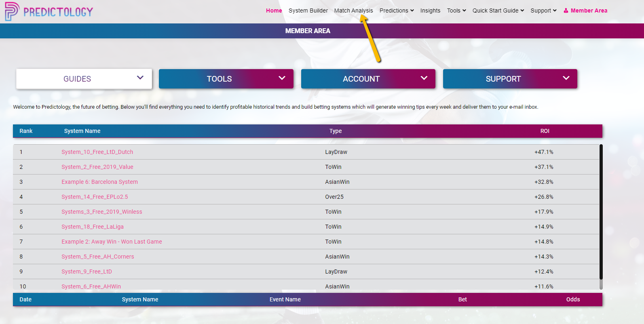
Task: Open System_9_Free_LtD link
Action: point(87,271)
